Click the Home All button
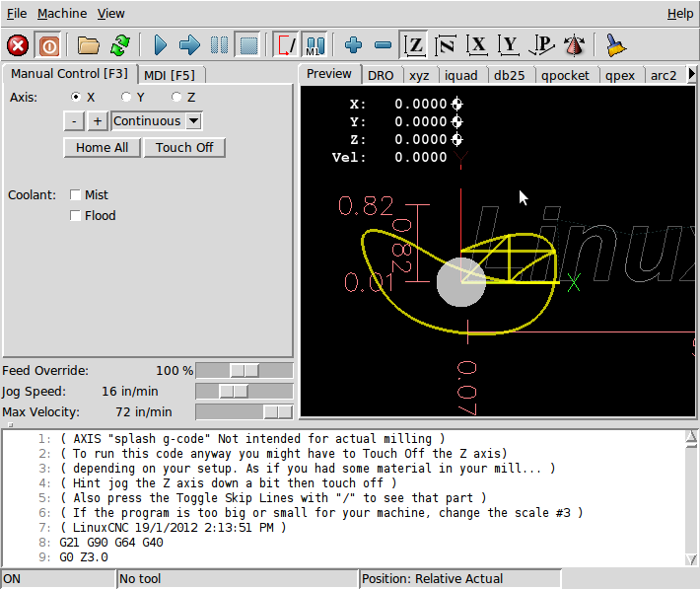700x589 pixels. click(x=102, y=148)
